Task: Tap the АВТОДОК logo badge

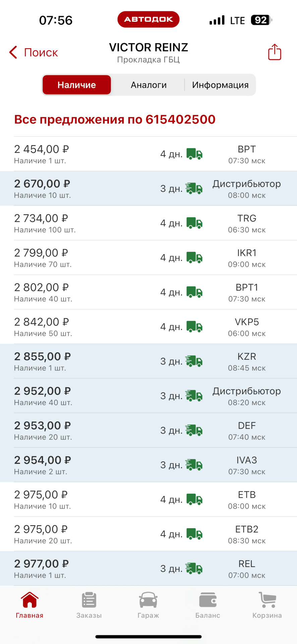Action: 148,19
